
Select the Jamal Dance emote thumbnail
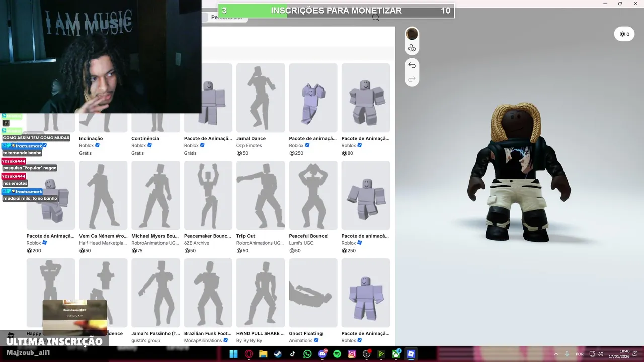[x=261, y=98]
